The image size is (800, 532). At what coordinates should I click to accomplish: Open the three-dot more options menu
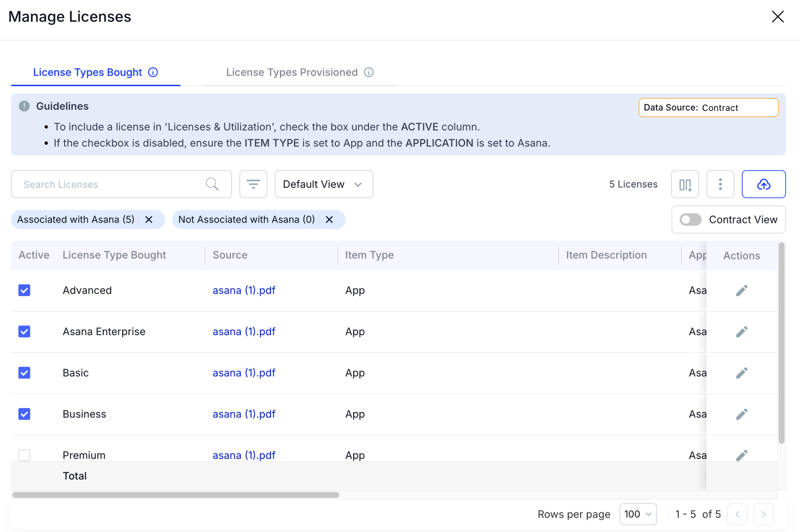click(x=720, y=184)
